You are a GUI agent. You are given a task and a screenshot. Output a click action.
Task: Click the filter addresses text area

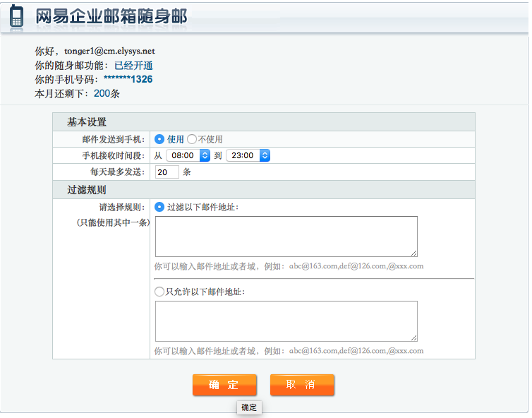click(286, 237)
